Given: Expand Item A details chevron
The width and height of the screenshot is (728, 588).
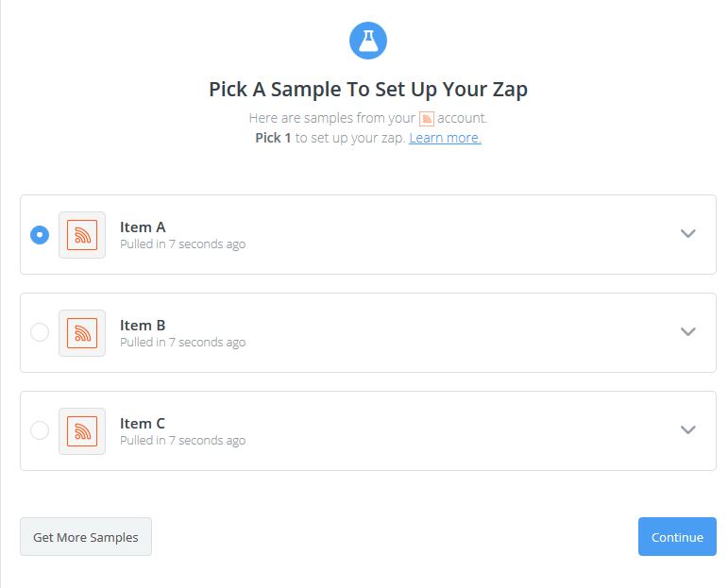Looking at the screenshot, I should point(687,233).
